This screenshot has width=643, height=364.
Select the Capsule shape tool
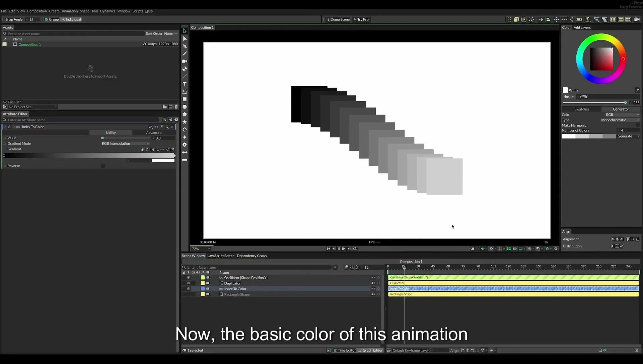[185, 160]
